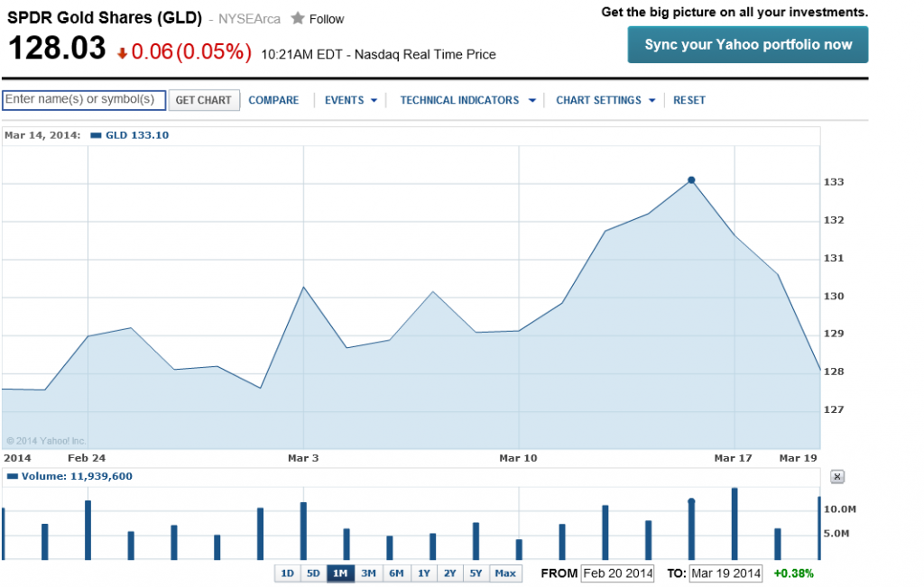Choose the 1Y range
The width and height of the screenshot is (924, 587).
[x=424, y=573]
